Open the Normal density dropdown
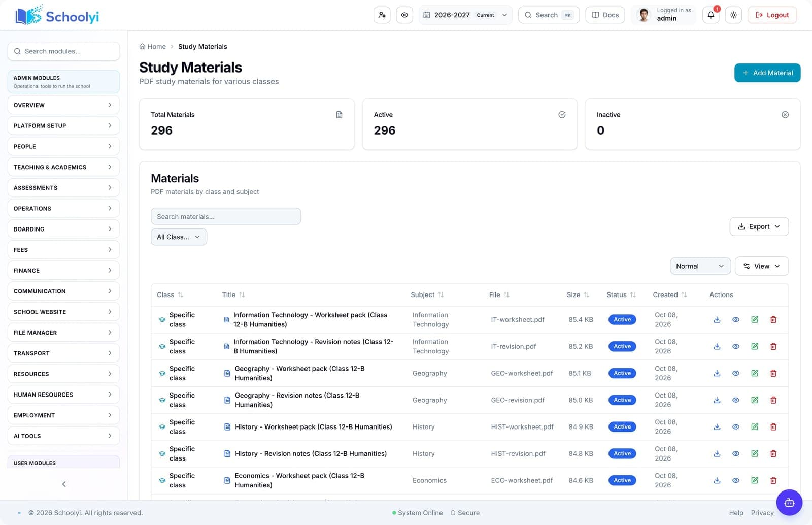The image size is (812, 525). [700, 266]
